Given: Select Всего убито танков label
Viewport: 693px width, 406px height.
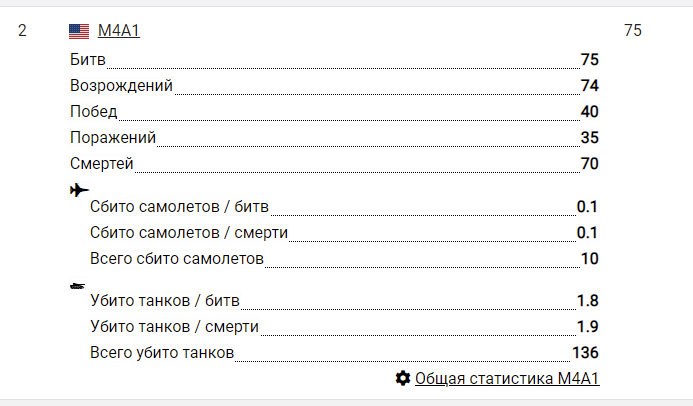Looking at the screenshot, I should coord(162,353).
